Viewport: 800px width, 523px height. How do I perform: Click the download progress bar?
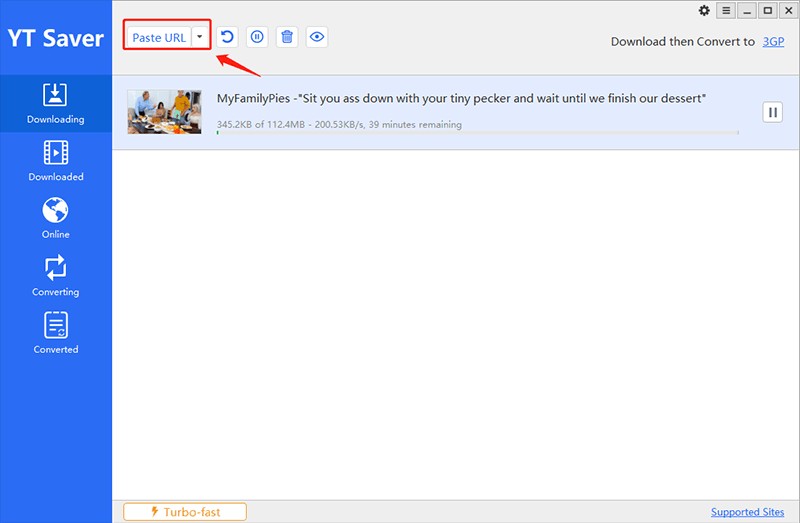point(478,133)
